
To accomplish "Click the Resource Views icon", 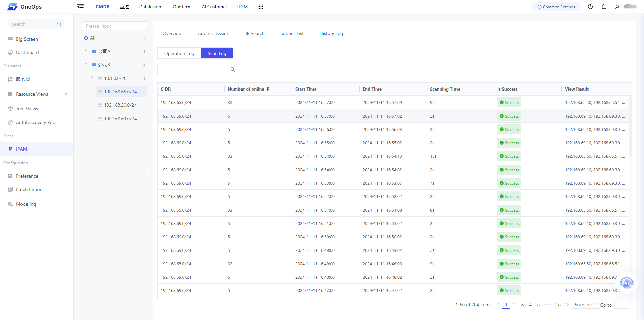I will (x=10, y=94).
